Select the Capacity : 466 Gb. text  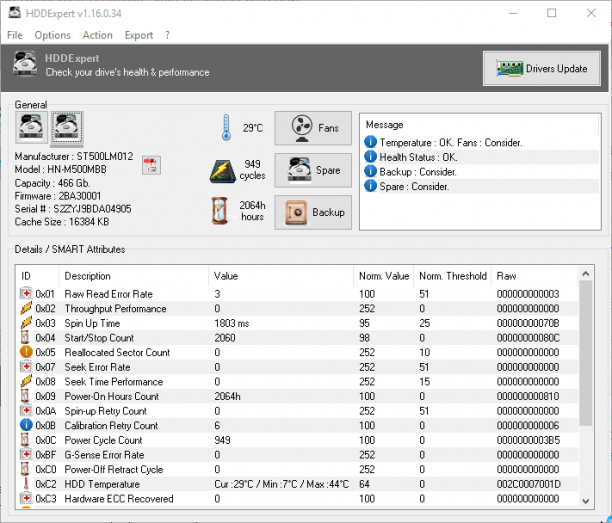point(52,183)
